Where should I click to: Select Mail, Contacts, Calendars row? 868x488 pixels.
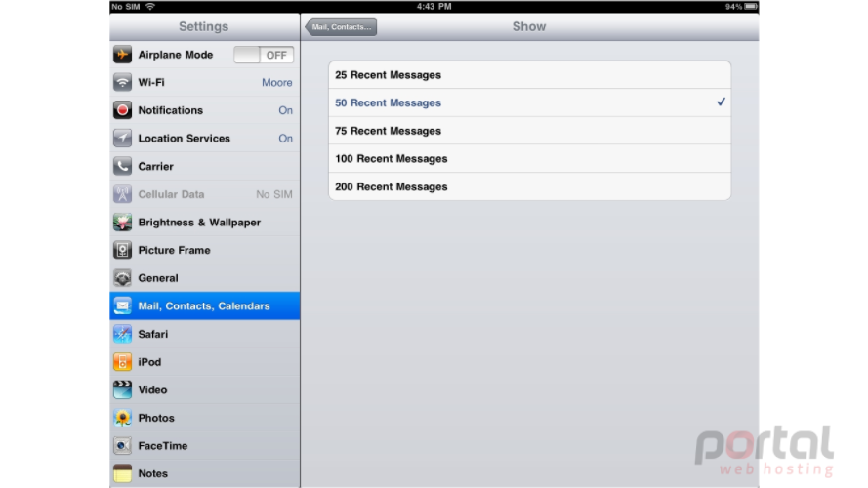click(x=205, y=305)
